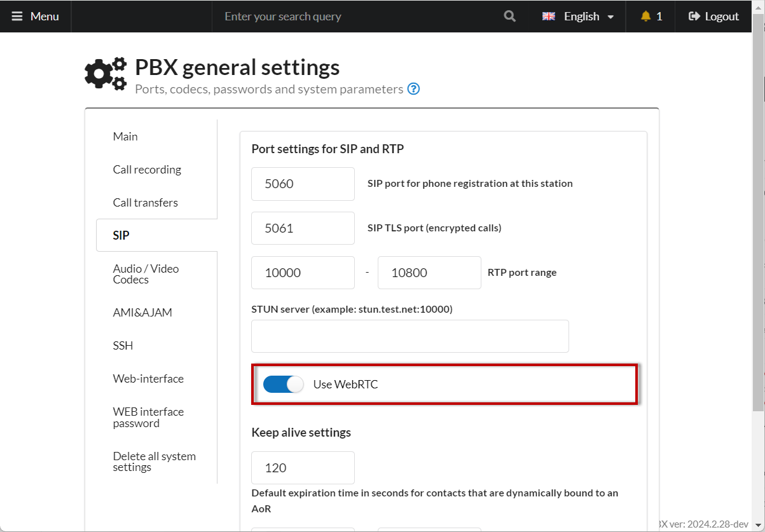Click the page vertical scrollbar
The image size is (765, 532).
click(x=758, y=254)
